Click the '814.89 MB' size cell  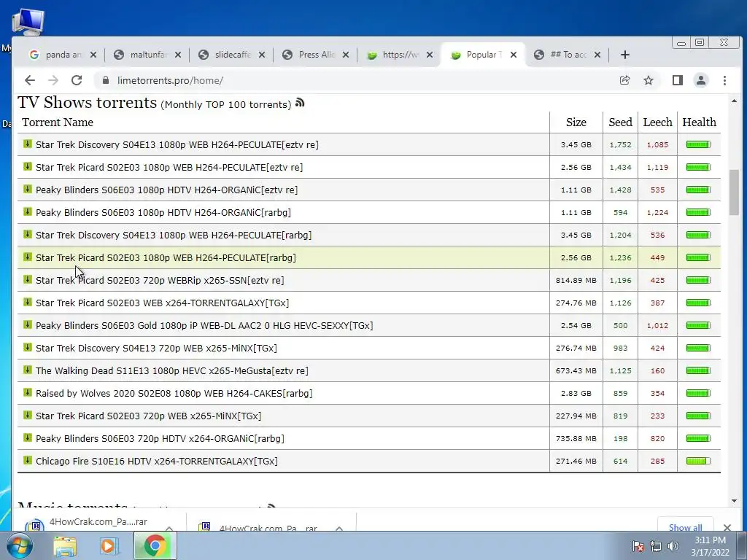point(576,281)
